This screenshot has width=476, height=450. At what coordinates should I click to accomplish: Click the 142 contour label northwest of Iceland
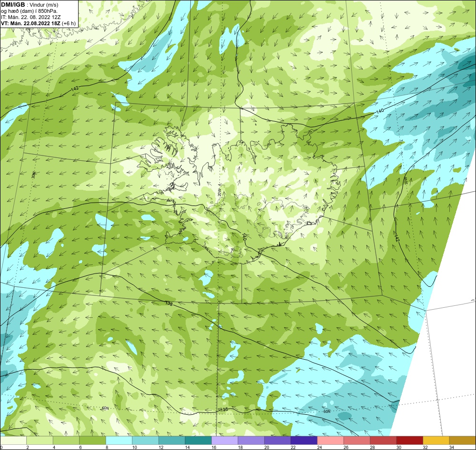pyautogui.click(x=75, y=88)
